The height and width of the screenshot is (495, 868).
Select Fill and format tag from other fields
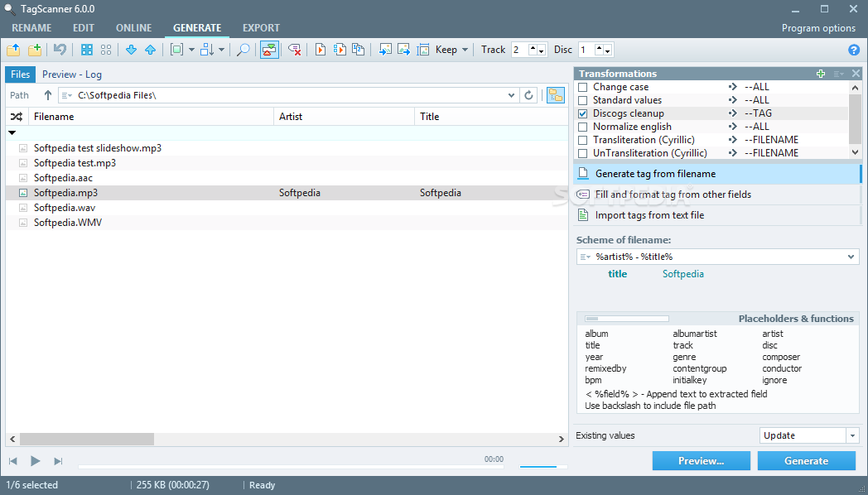pyautogui.click(x=717, y=195)
